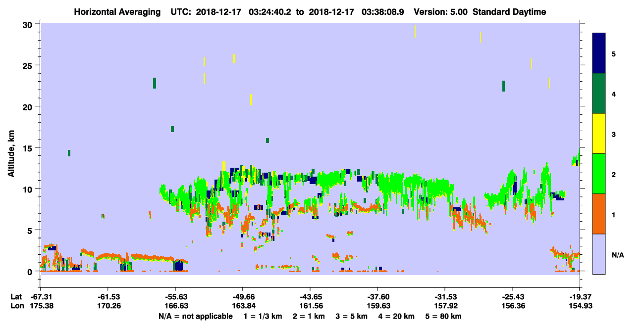Click the colorbar label 5
Image resolution: width=644 pixels, height=330 pixels.
[614, 53]
